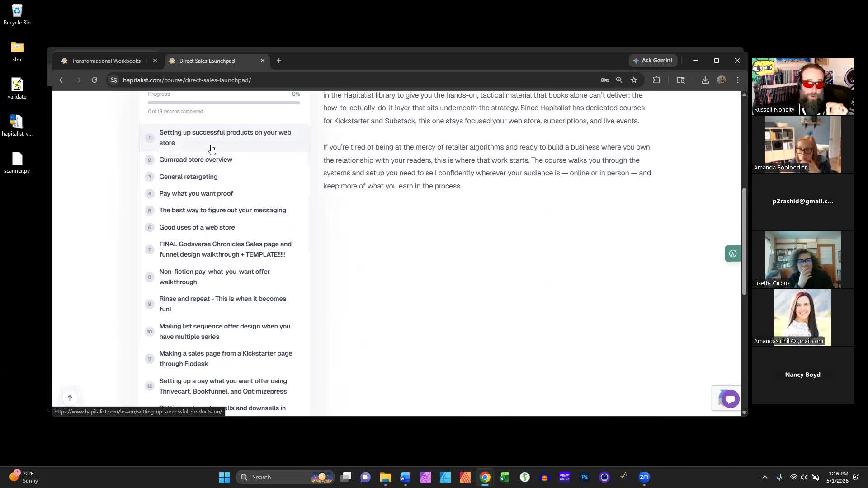Reload the Hapitalist page

pyautogui.click(x=94, y=80)
